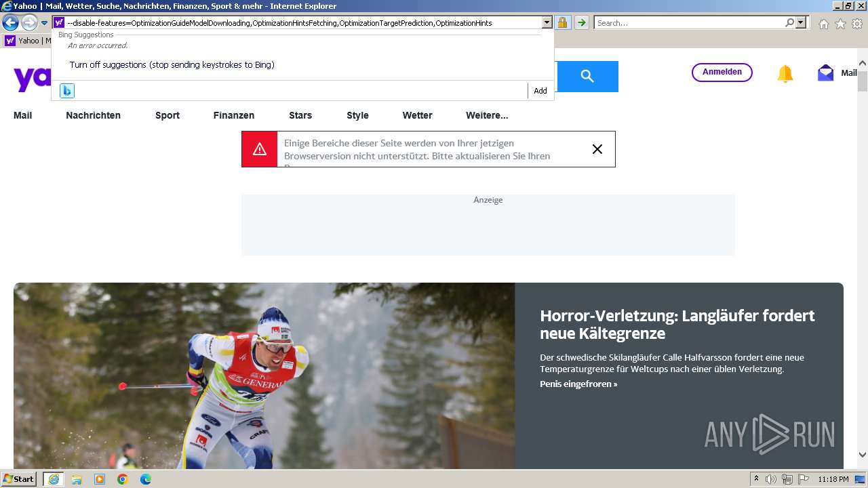Open the Tools gear icon

click(x=857, y=24)
